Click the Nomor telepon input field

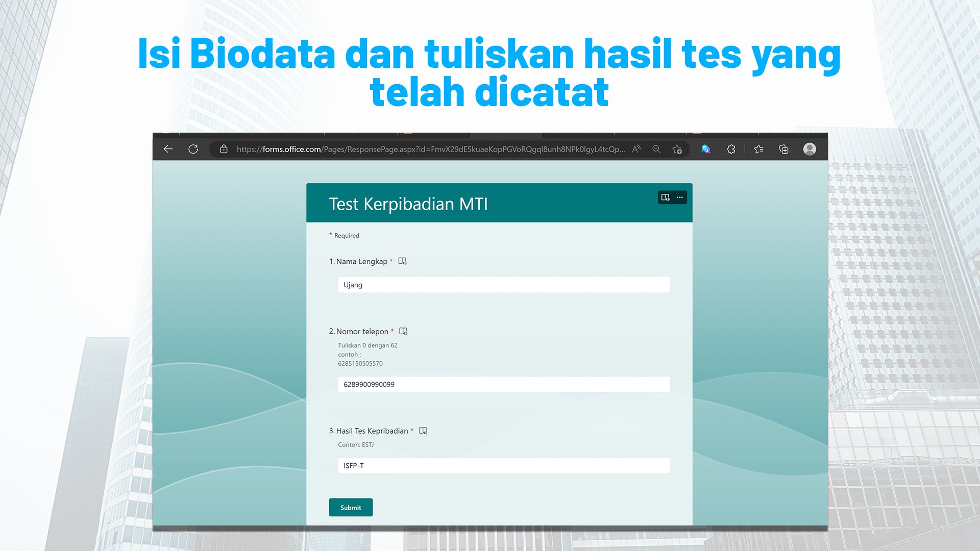[x=504, y=384]
